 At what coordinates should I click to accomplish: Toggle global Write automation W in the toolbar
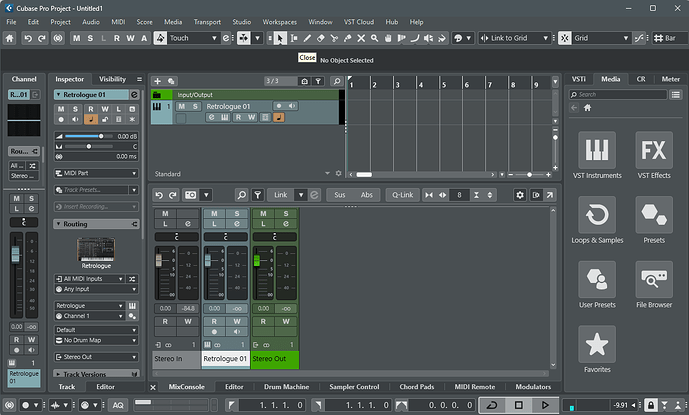(131, 38)
